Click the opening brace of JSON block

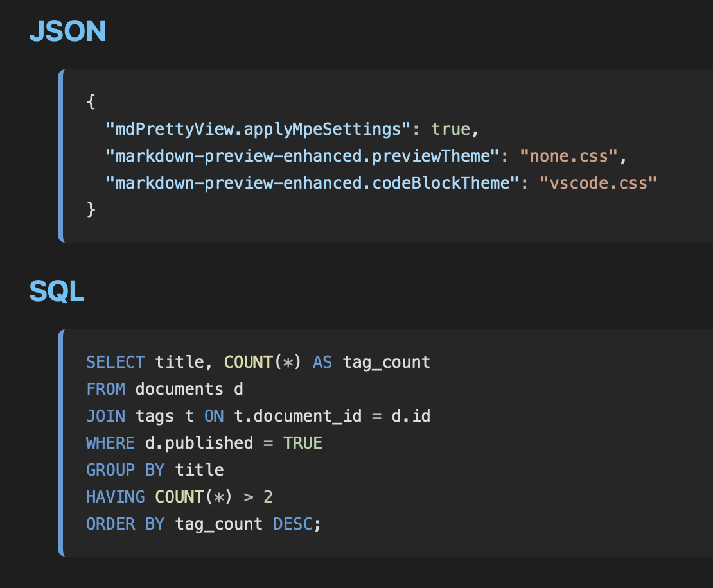pyautogui.click(x=91, y=101)
